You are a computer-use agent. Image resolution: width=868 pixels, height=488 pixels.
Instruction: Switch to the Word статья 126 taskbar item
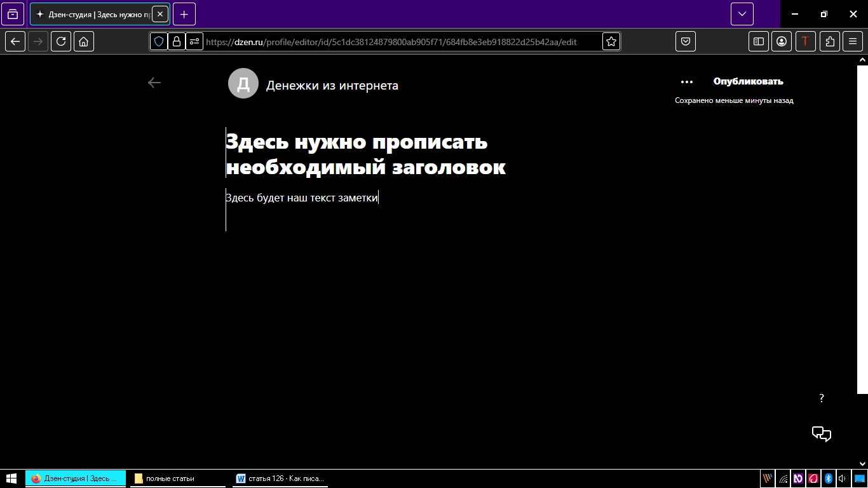click(x=280, y=478)
